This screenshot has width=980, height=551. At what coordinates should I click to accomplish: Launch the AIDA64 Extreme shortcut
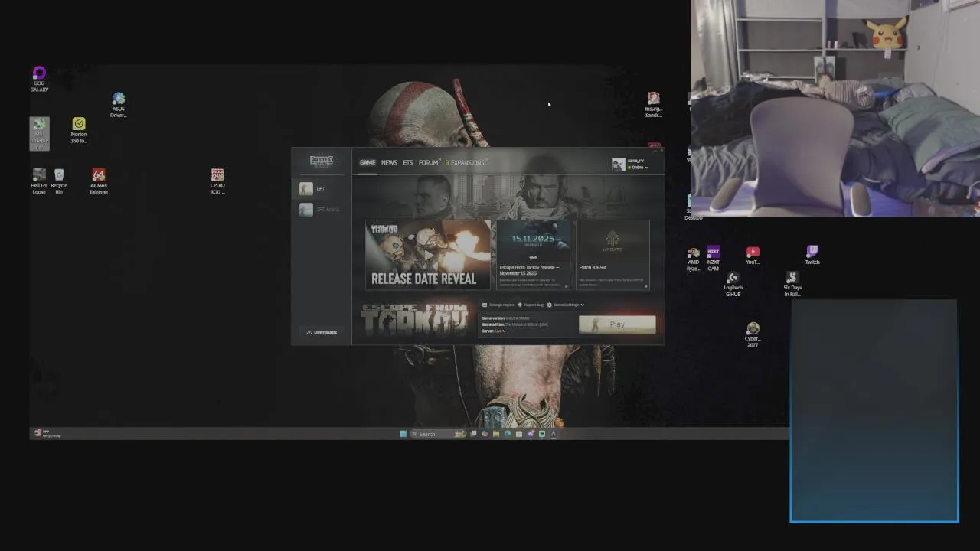[99, 181]
